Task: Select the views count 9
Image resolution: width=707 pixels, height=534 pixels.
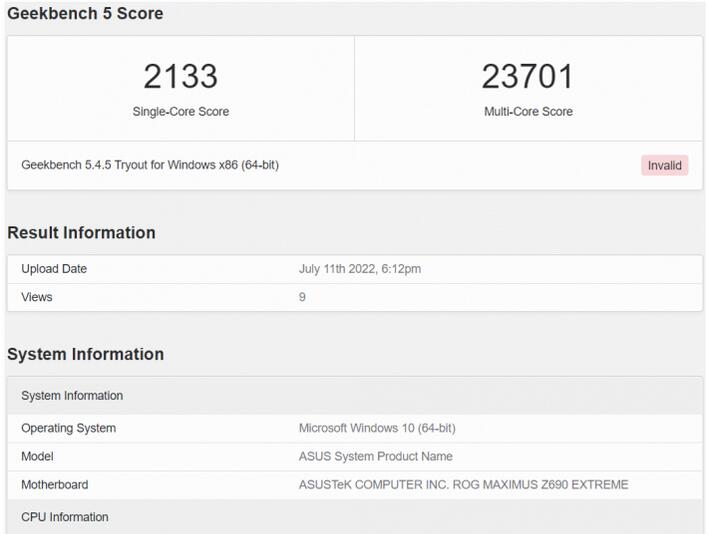Action: click(302, 297)
